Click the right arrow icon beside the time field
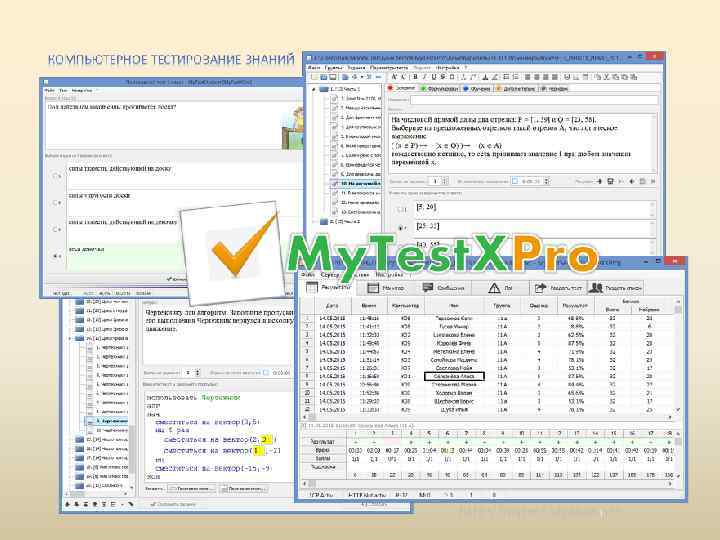720x540 pixels. point(599,181)
